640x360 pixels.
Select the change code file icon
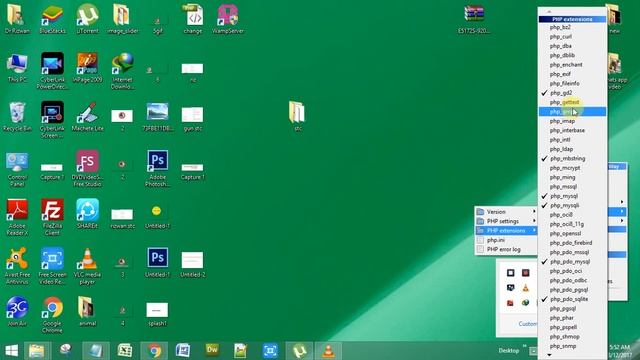point(193,19)
